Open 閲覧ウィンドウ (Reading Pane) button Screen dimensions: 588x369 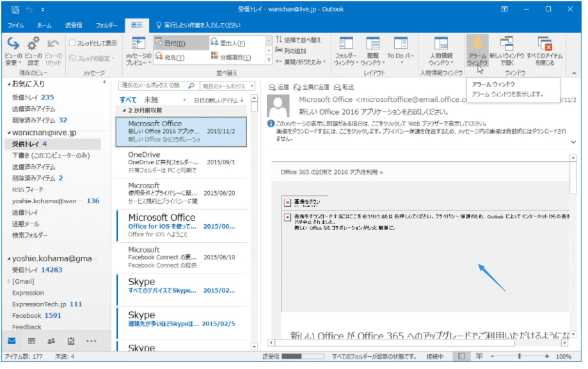click(373, 51)
